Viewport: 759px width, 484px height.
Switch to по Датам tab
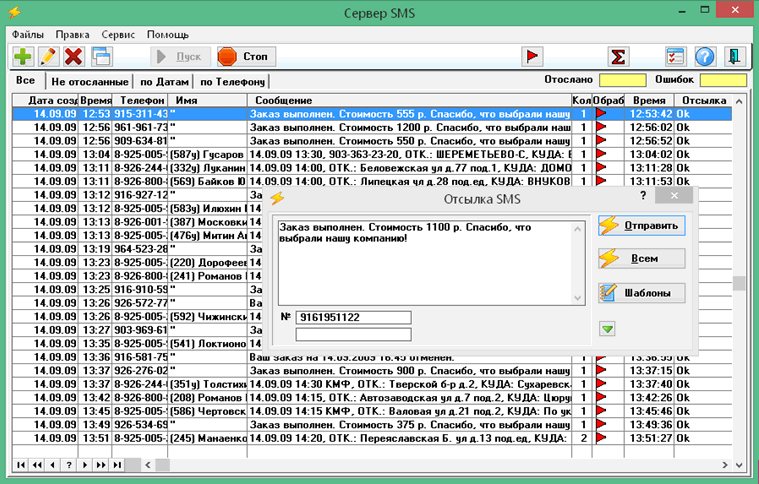pyautogui.click(x=164, y=82)
